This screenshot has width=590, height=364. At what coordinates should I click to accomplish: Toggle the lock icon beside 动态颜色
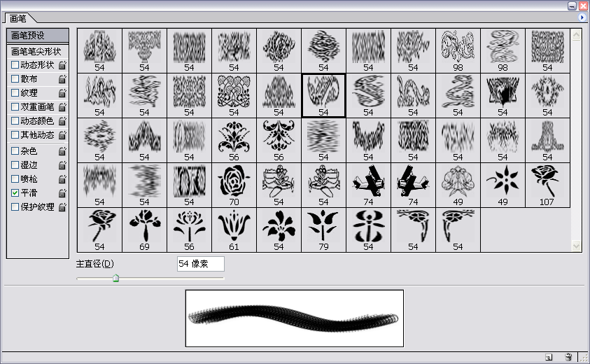coord(62,121)
